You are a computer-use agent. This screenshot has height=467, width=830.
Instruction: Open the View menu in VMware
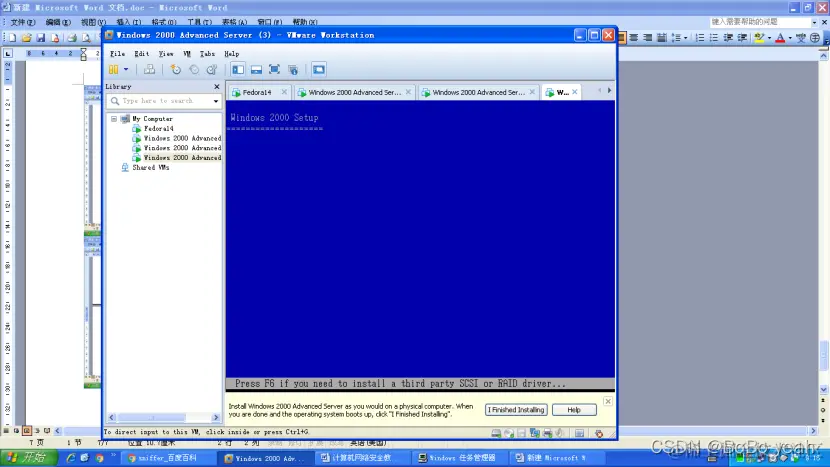click(x=166, y=53)
